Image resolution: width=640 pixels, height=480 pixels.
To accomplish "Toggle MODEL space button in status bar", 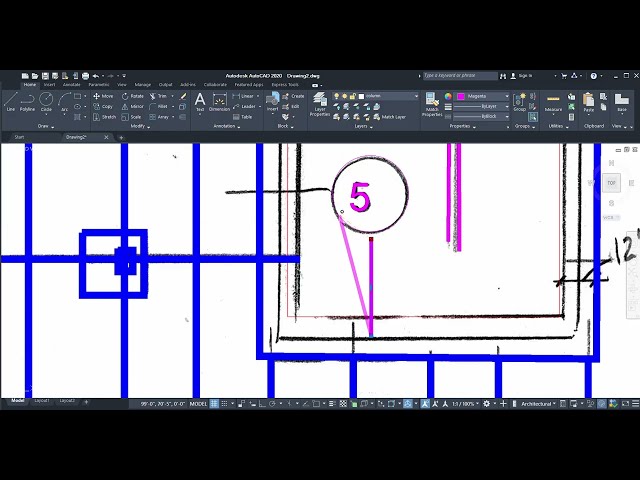I will 198,404.
